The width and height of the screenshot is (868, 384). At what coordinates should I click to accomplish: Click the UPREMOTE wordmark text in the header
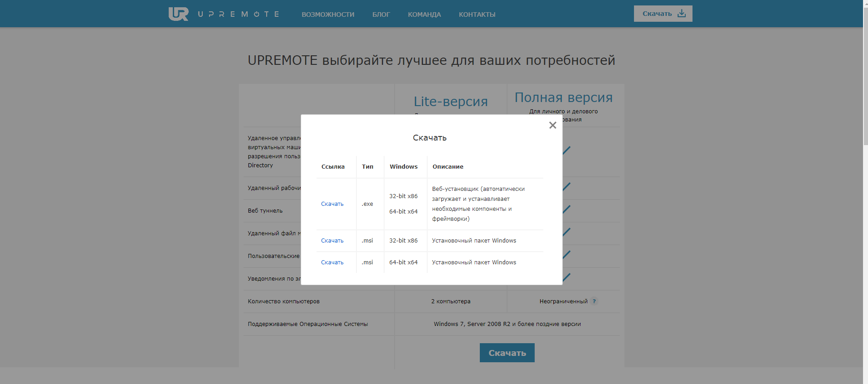pos(239,15)
